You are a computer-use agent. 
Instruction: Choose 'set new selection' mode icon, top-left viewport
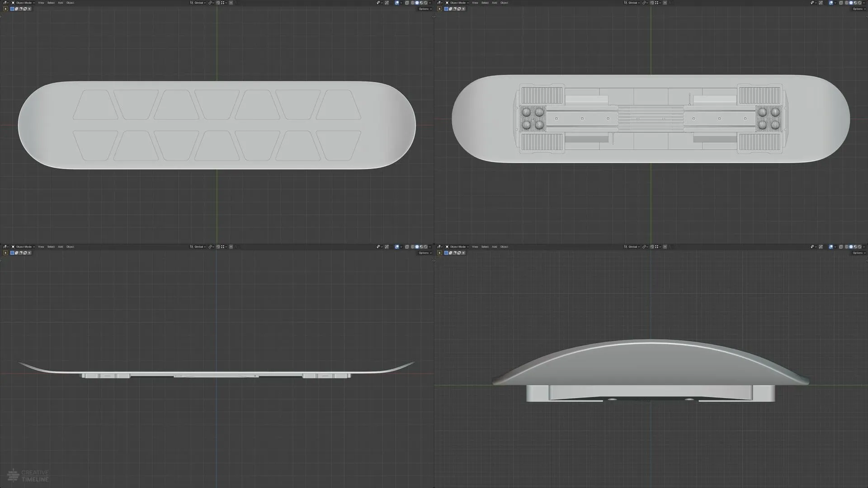[12, 9]
